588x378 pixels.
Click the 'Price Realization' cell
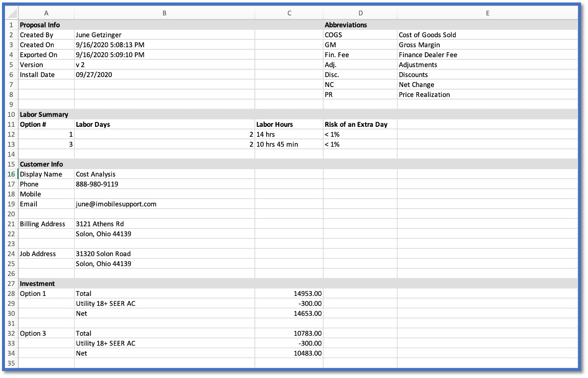click(x=488, y=94)
